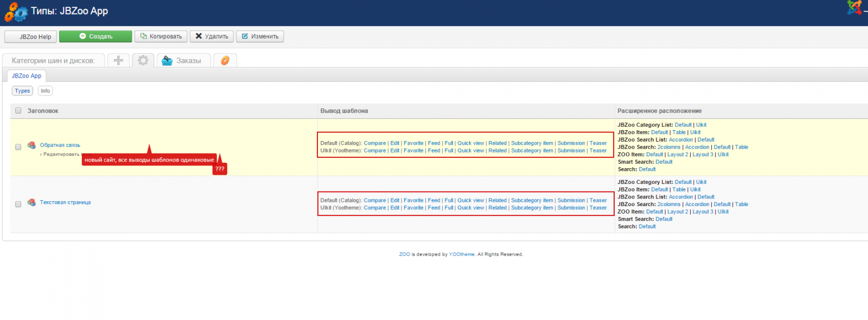Open JBZoo Item Uikit, second row
The width and height of the screenshot is (868, 320).
click(695, 189)
